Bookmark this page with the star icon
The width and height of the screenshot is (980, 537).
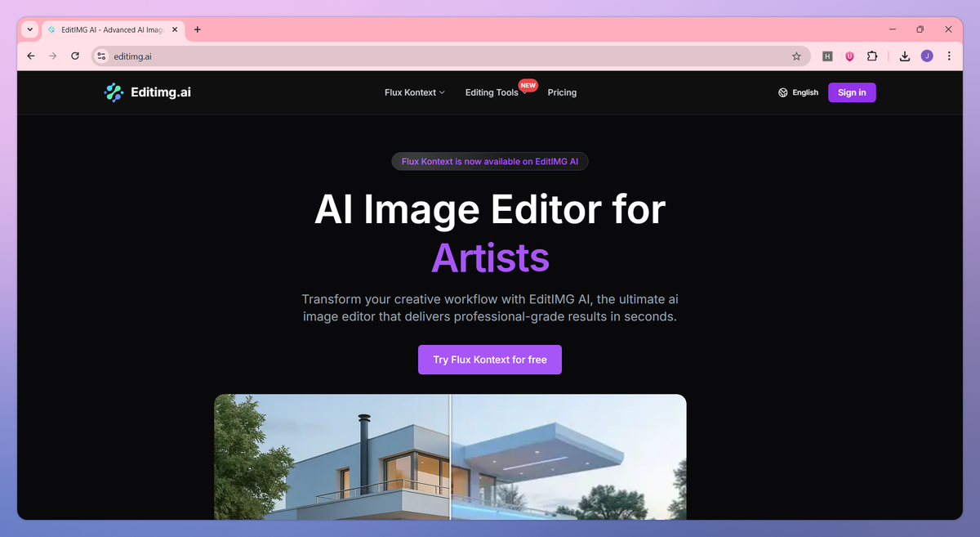pos(796,56)
